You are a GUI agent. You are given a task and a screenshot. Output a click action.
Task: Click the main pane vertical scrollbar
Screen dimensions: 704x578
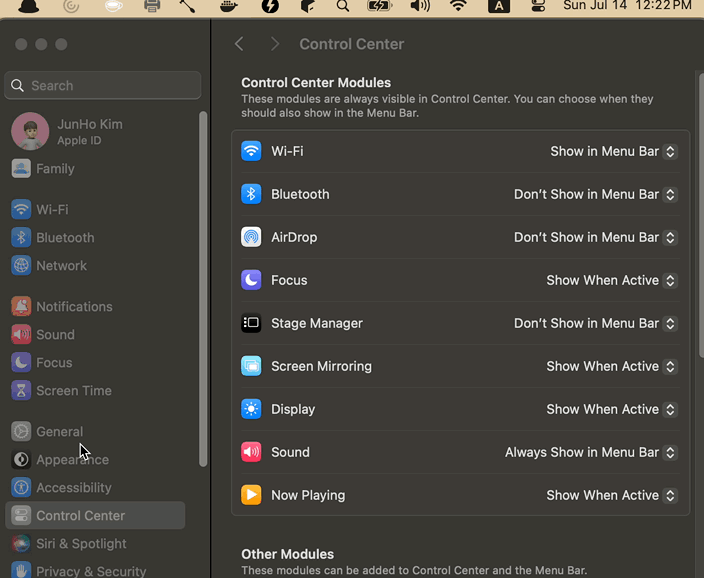[x=701, y=214]
